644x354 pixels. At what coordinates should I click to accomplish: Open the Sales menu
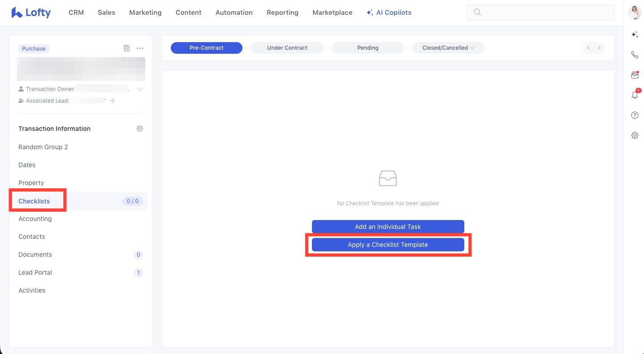click(107, 13)
